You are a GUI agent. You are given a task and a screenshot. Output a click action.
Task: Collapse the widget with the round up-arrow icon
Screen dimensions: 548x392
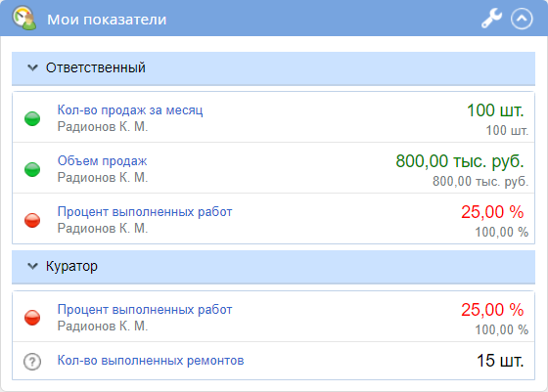tap(522, 19)
